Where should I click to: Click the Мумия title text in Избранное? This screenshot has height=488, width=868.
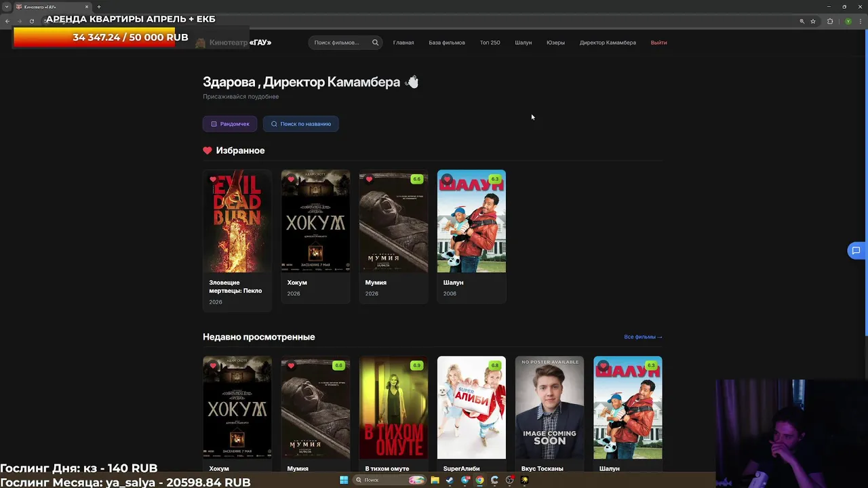pyautogui.click(x=376, y=283)
